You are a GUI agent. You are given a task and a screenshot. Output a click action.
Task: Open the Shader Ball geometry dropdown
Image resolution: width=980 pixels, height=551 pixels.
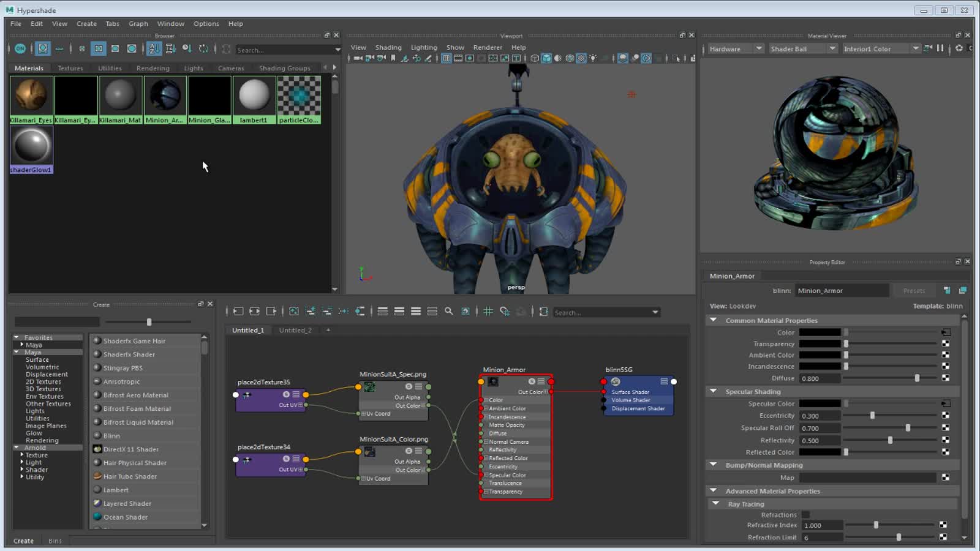(803, 49)
